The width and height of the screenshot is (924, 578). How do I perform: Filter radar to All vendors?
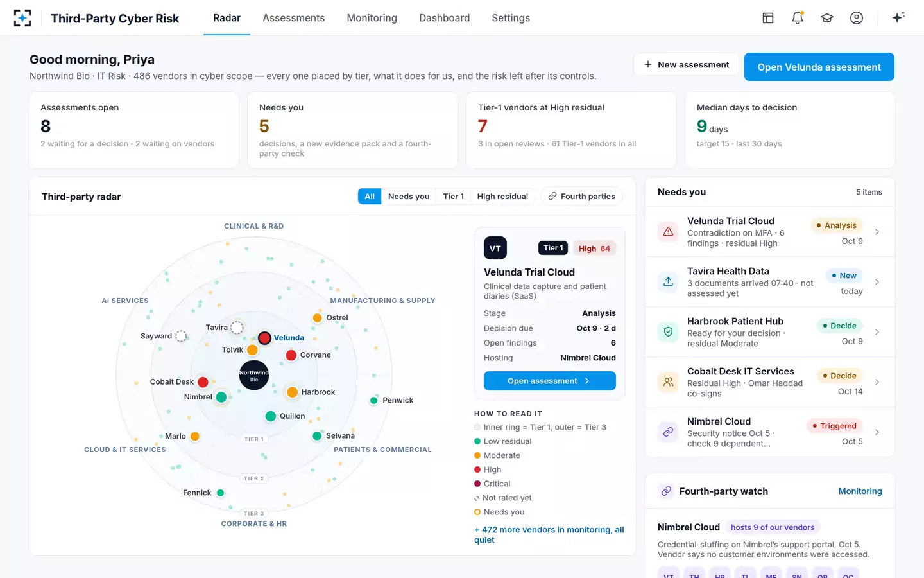370,197
